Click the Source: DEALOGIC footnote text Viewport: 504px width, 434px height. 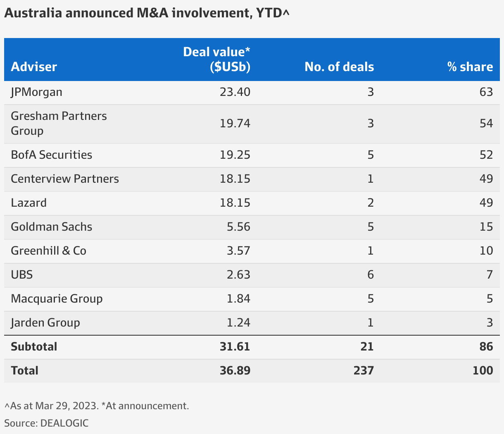coord(46,423)
